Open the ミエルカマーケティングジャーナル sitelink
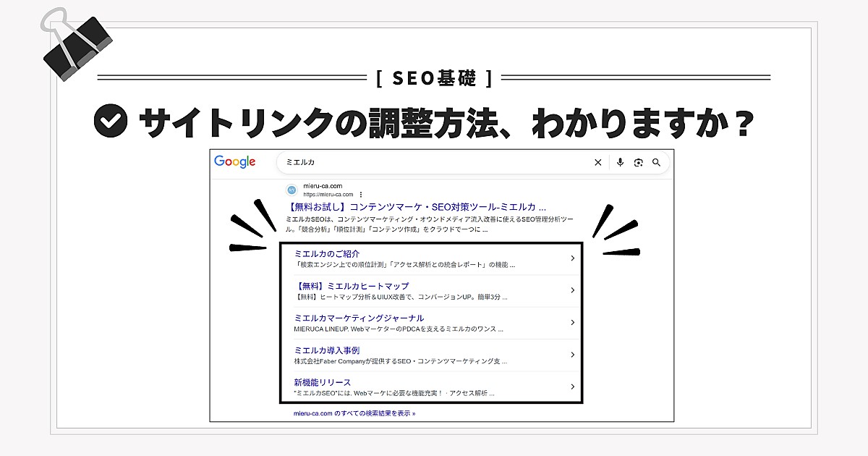The width and height of the screenshot is (868, 456). tap(359, 318)
